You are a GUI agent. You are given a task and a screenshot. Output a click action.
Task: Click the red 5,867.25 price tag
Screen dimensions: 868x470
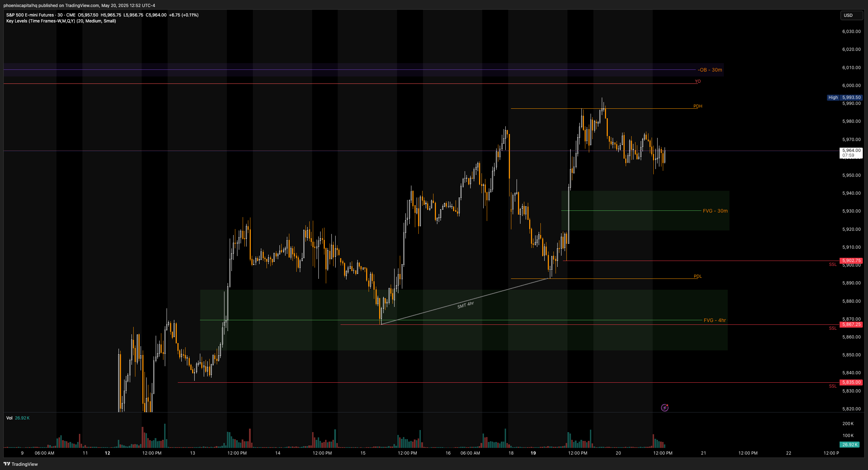coord(851,324)
